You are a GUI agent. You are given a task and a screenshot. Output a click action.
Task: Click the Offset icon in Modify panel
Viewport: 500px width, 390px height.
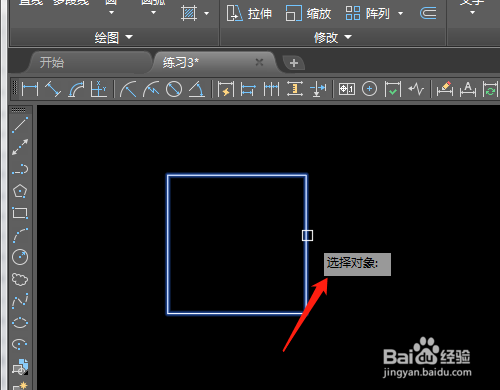(428, 14)
